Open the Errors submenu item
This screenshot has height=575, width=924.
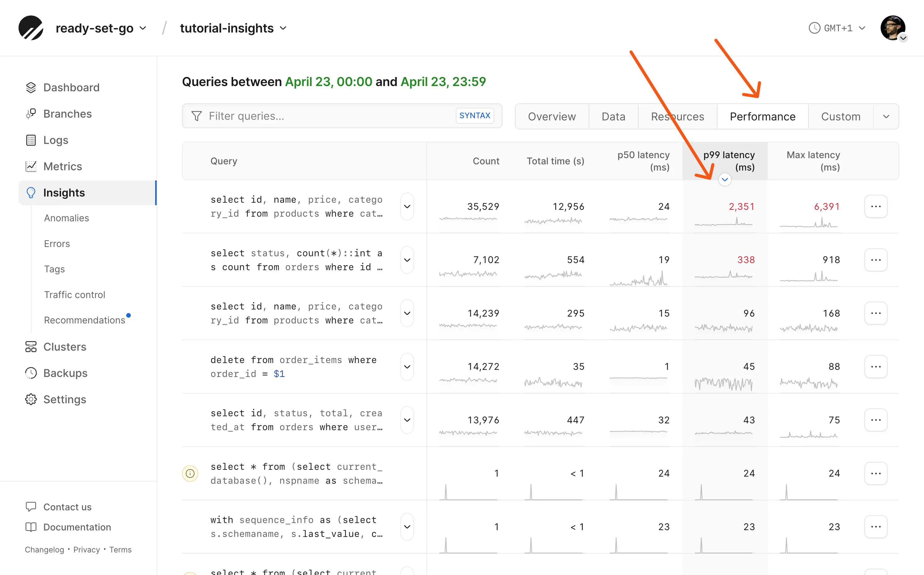point(57,243)
